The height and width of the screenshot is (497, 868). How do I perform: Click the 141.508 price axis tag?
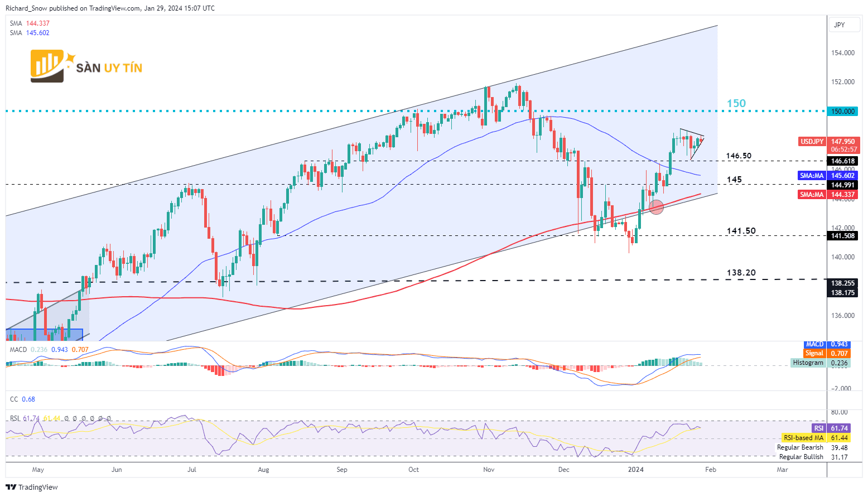coord(843,236)
